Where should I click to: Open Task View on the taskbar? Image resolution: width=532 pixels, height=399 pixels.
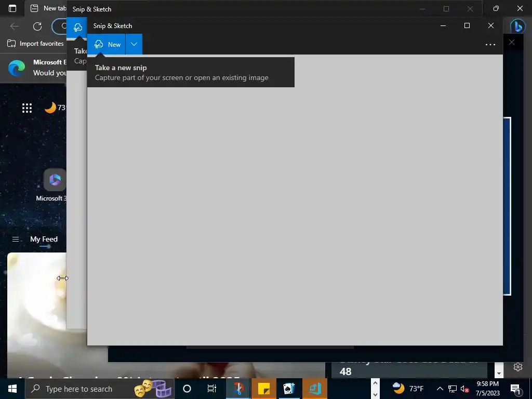coord(212,389)
